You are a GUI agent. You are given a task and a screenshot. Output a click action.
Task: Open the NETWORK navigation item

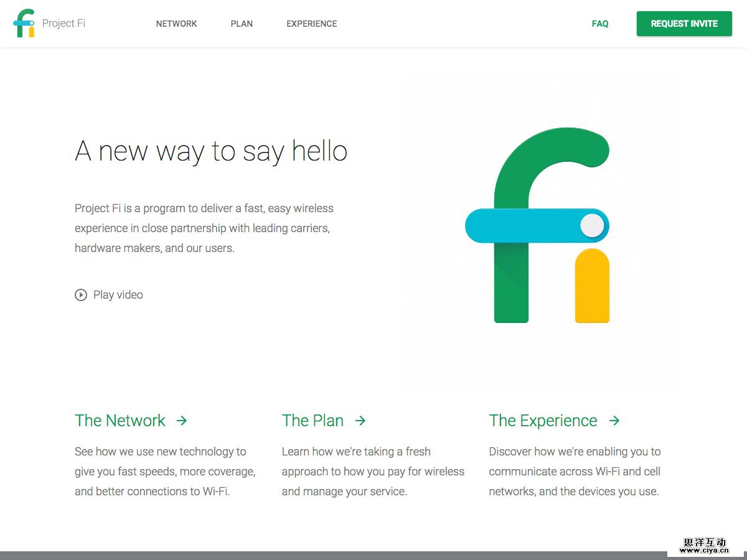tap(176, 24)
